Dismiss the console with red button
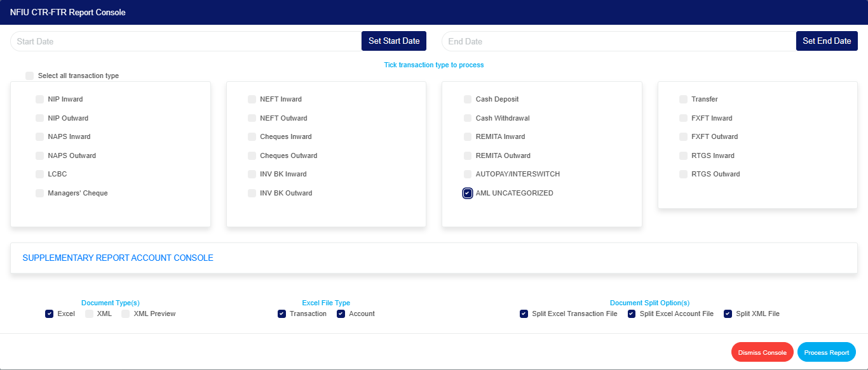 762,352
